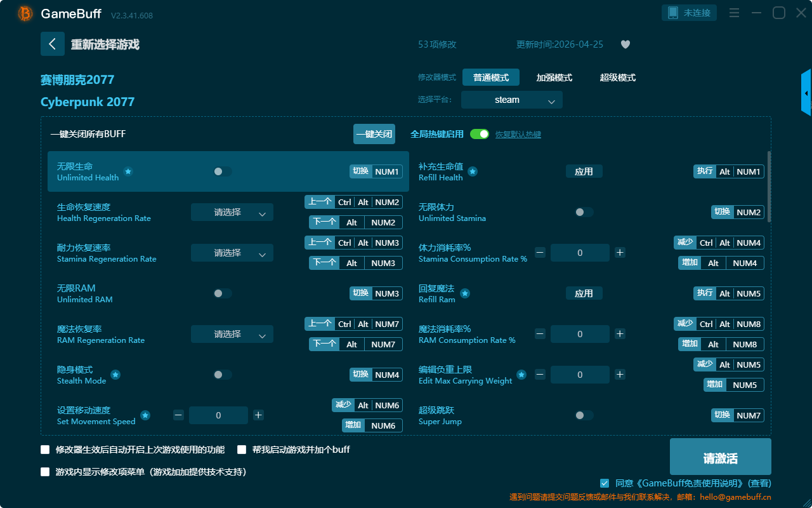Open Health Regeneration Rate dropdown
This screenshot has height=508, width=812.
point(232,212)
